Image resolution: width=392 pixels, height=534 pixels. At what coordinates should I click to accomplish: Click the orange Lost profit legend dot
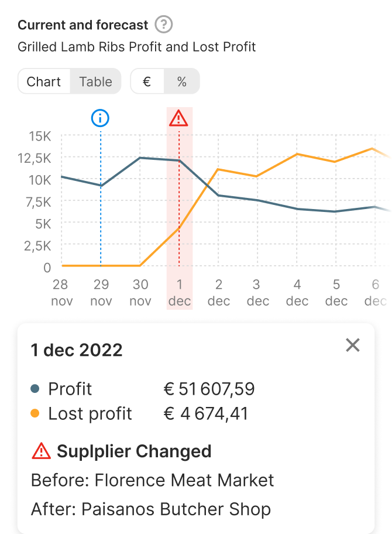pos(35,413)
